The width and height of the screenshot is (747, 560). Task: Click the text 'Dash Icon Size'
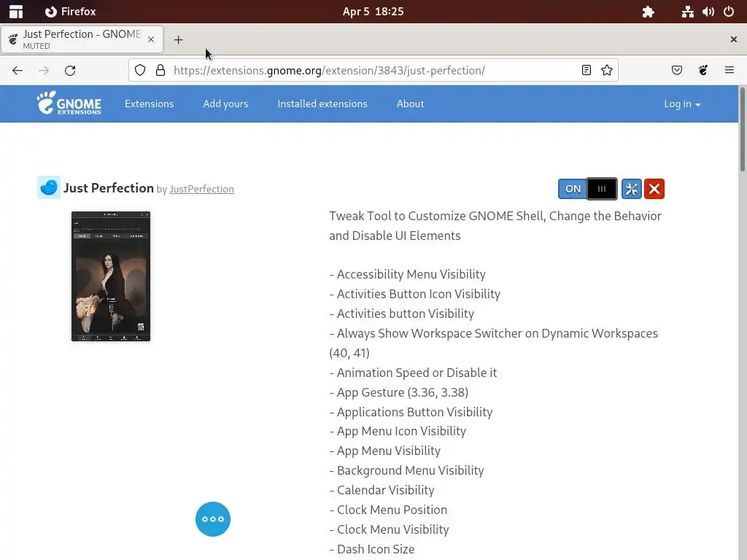click(x=376, y=549)
